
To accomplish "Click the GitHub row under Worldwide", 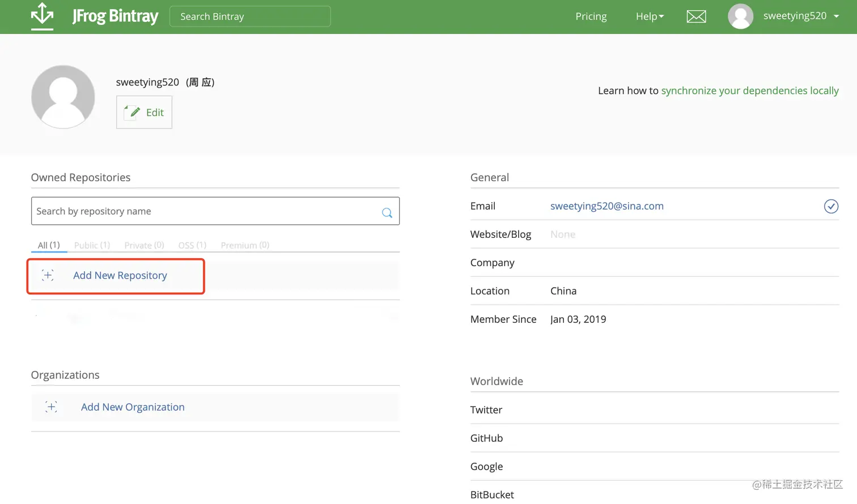I will 655,438.
